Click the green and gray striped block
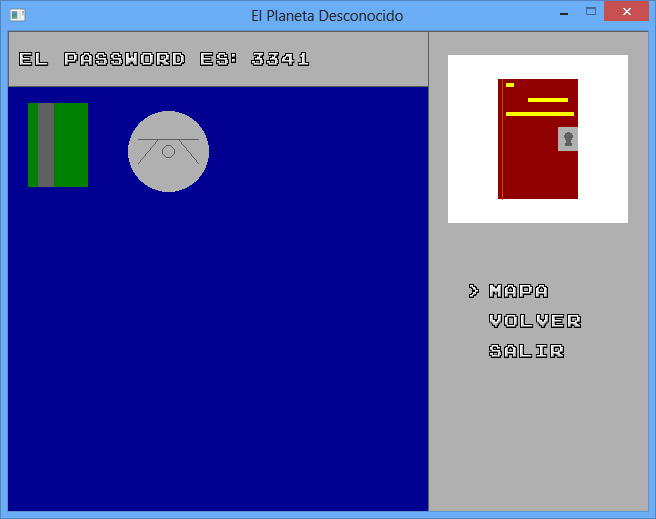 58,145
